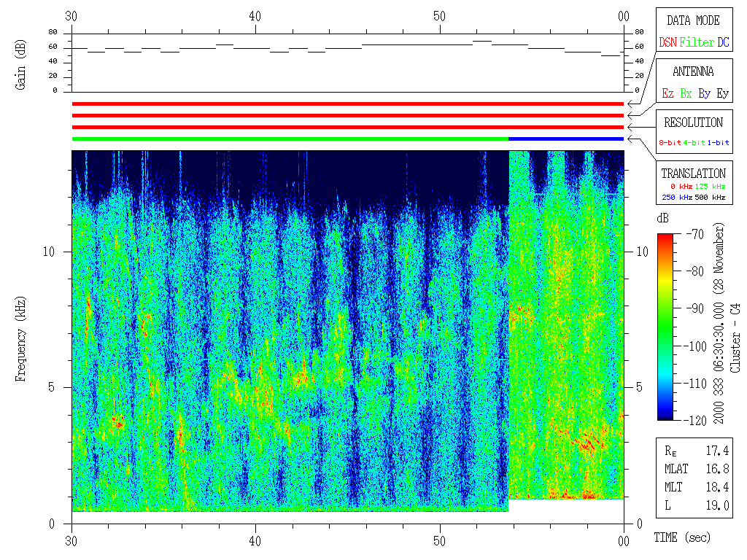Click the blue DC label in Data Mode
Screen dimensions: 747x560
[x=723, y=43]
